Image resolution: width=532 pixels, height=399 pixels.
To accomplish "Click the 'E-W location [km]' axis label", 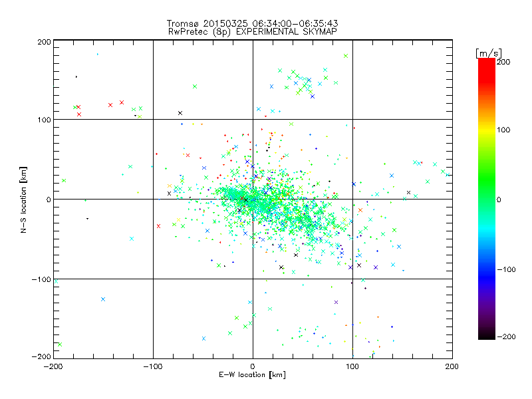I will pos(252,374).
